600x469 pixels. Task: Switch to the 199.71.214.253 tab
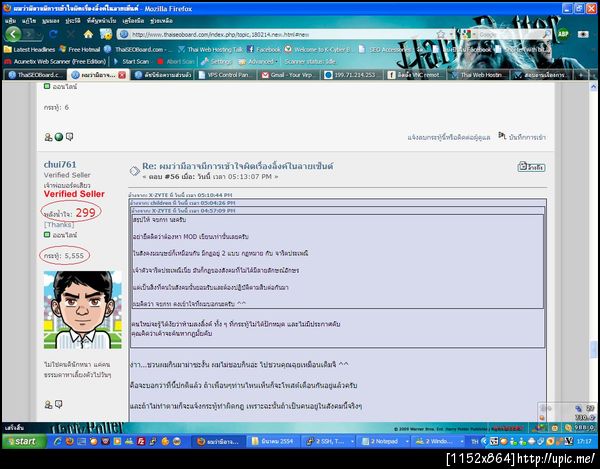click(x=351, y=75)
